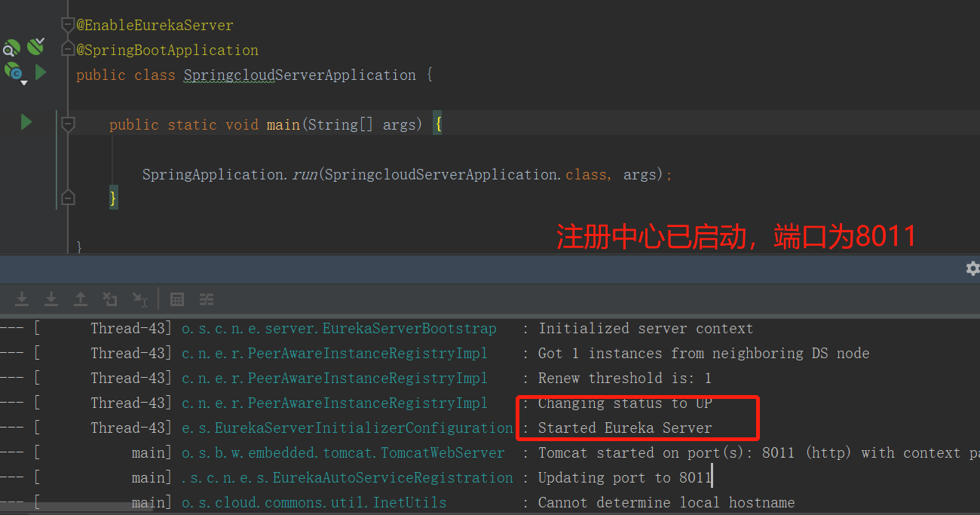980x515 pixels.
Task: Collapse fold marker at @EnableEurekaServer
Action: click(68, 25)
